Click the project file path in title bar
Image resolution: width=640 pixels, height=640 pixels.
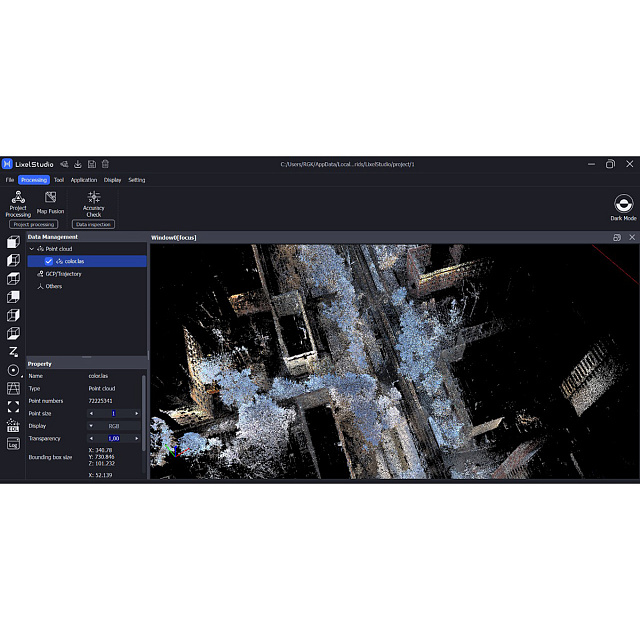(347, 164)
